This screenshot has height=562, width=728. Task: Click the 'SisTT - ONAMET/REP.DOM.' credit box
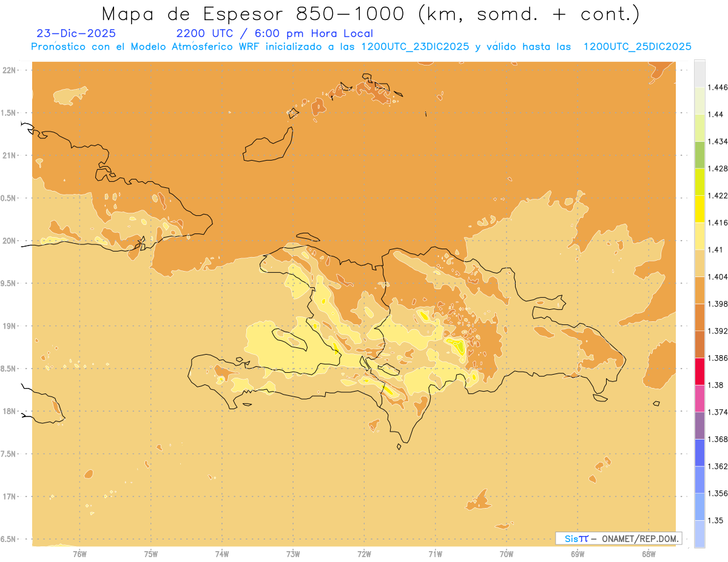coord(618,538)
